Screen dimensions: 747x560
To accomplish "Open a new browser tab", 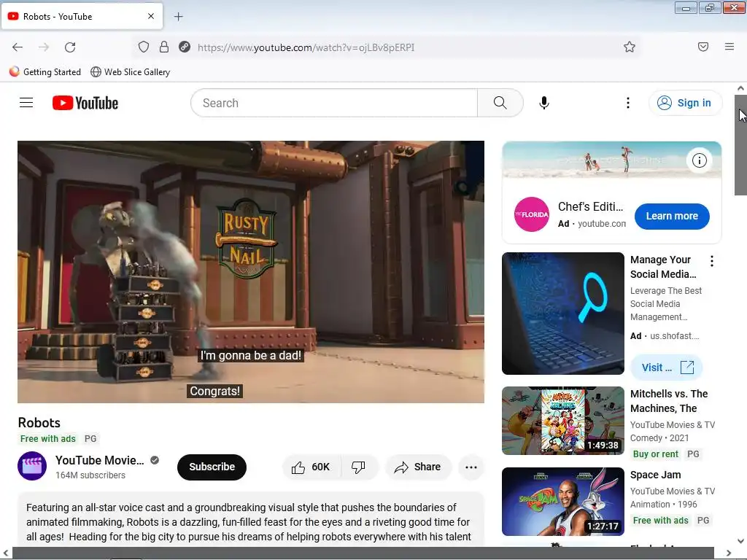I will (178, 17).
